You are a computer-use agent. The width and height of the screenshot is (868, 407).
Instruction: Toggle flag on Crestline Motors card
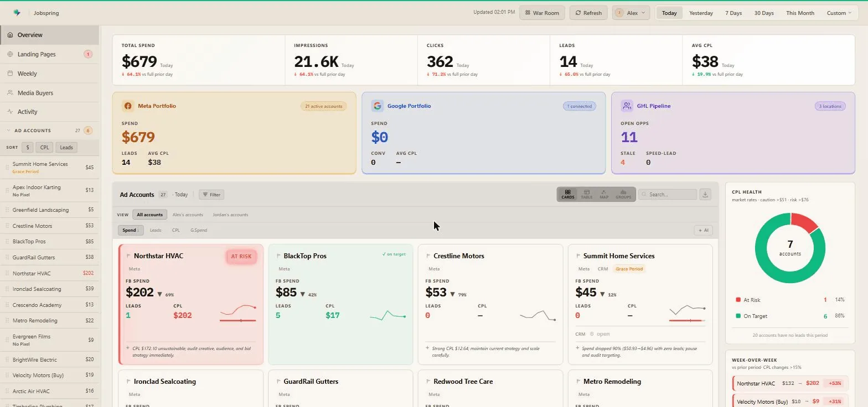(x=428, y=256)
